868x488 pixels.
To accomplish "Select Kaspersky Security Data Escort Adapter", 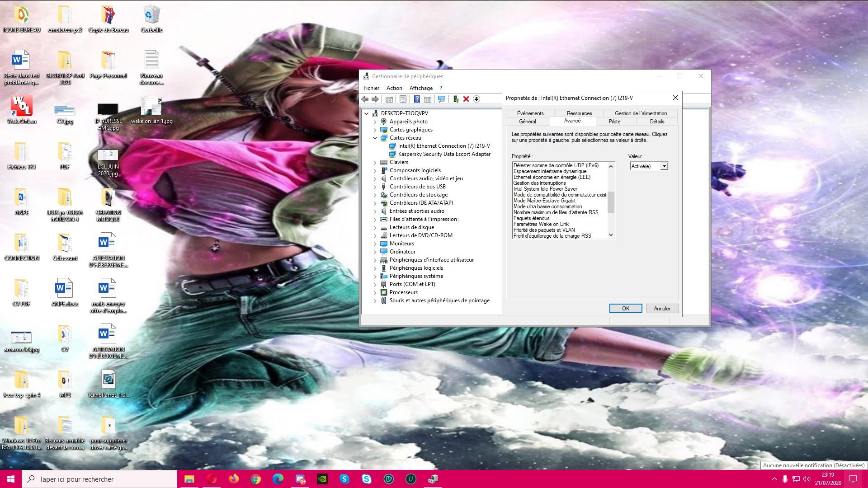I will point(444,154).
